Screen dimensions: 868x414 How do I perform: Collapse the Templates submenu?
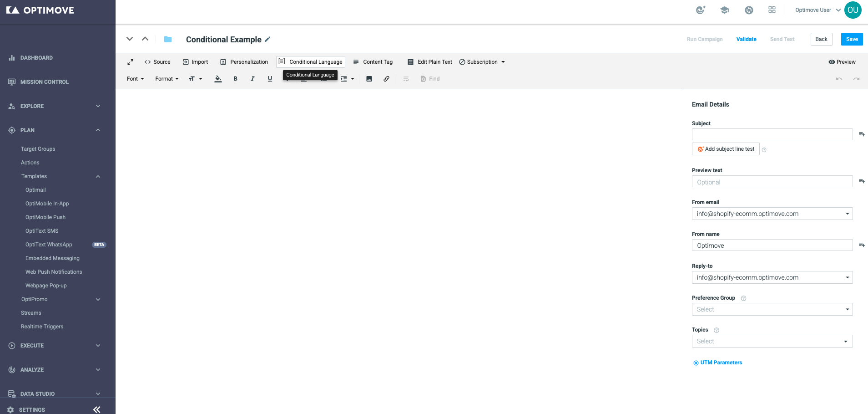(x=98, y=176)
